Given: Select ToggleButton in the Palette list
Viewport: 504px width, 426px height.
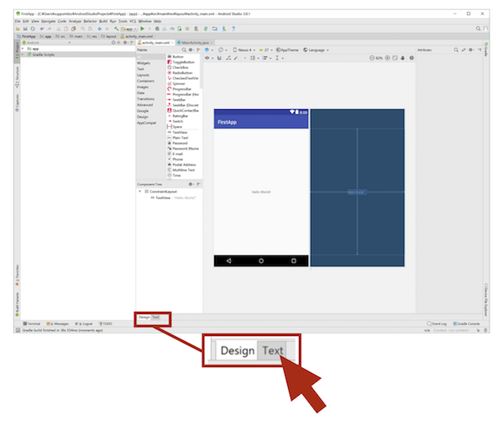Looking at the screenshot, I should [181, 61].
